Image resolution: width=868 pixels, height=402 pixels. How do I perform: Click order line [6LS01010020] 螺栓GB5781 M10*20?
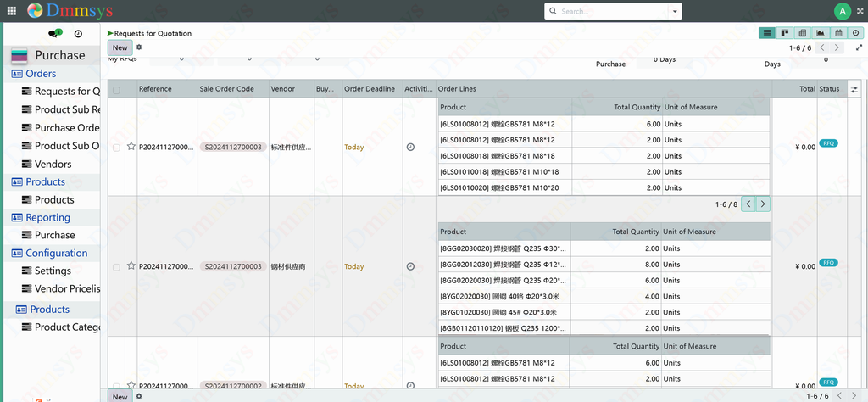pos(499,187)
